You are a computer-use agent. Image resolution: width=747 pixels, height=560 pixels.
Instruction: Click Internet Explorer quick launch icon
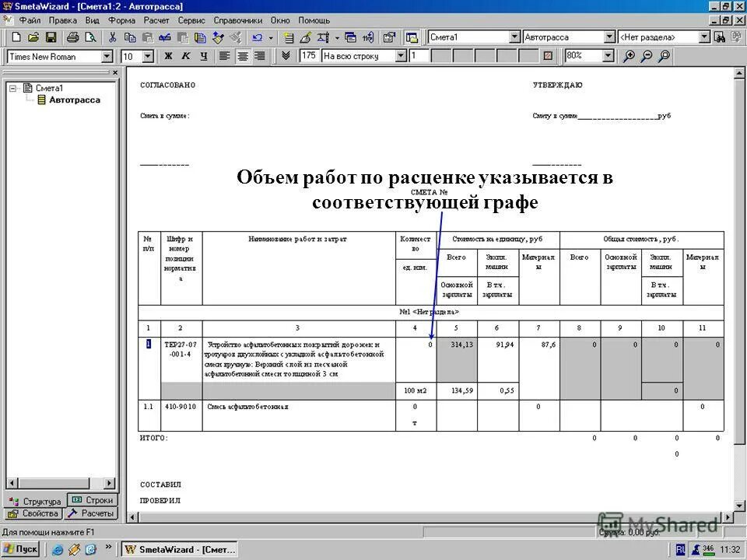coord(58,550)
